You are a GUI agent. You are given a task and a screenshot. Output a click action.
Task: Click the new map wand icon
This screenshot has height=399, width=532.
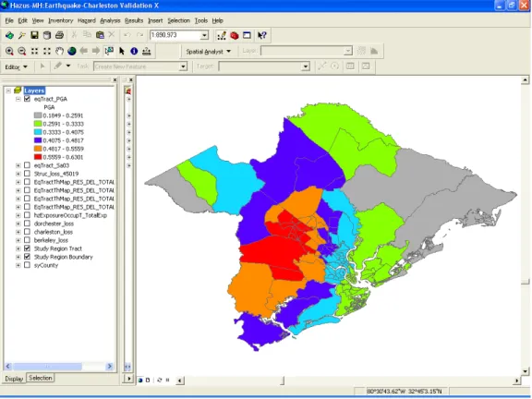[22, 35]
